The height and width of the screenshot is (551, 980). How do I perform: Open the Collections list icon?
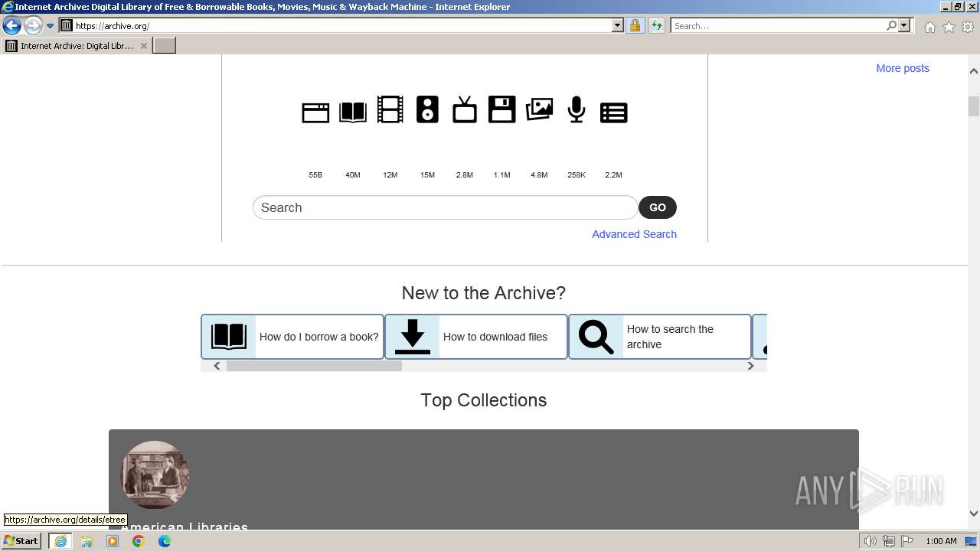pyautogui.click(x=614, y=112)
